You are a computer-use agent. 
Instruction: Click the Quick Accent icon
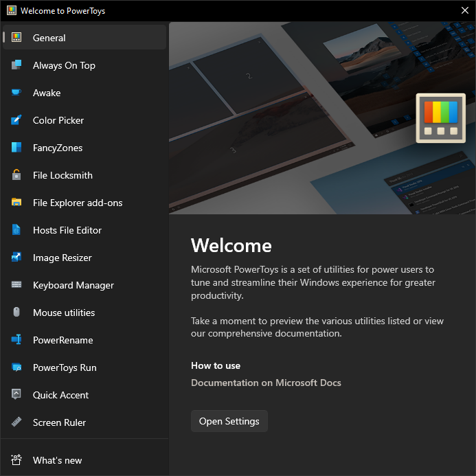tap(16, 395)
